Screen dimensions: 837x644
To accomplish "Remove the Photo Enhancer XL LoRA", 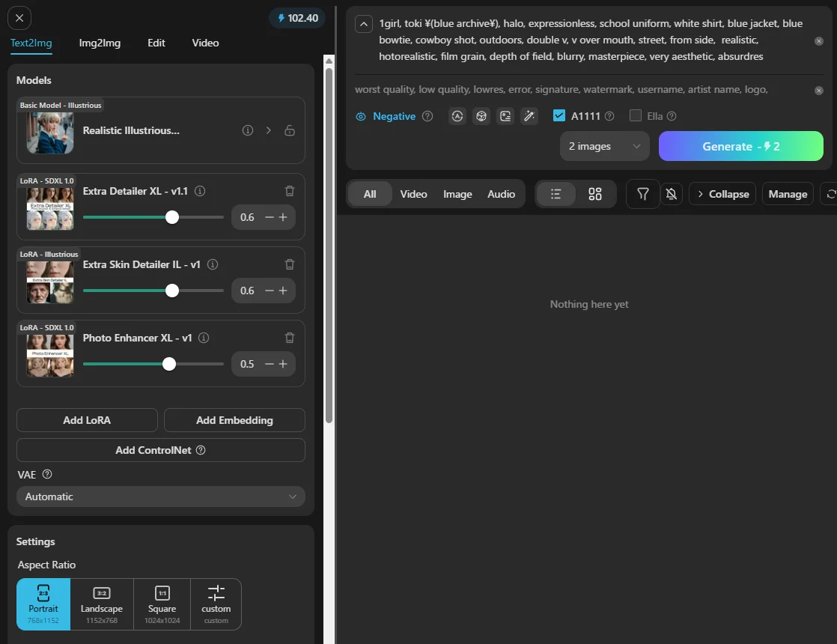I will coord(290,338).
